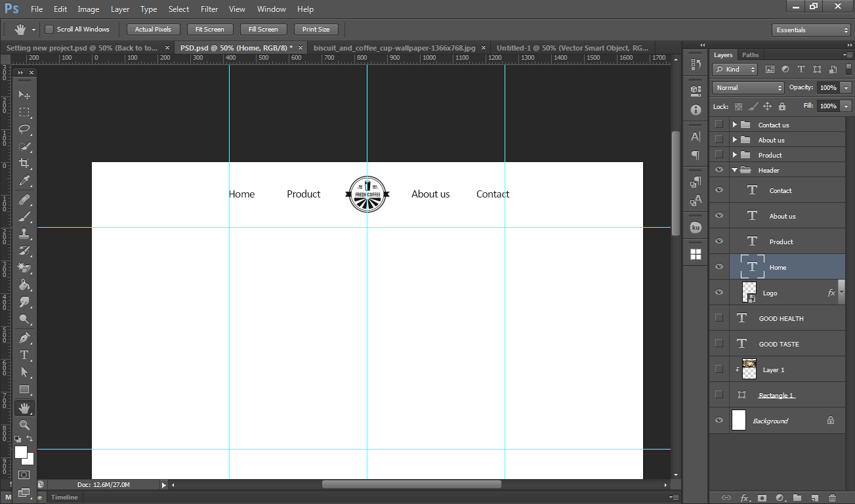Hide the Home text layer
855x504 pixels.
coord(719,267)
